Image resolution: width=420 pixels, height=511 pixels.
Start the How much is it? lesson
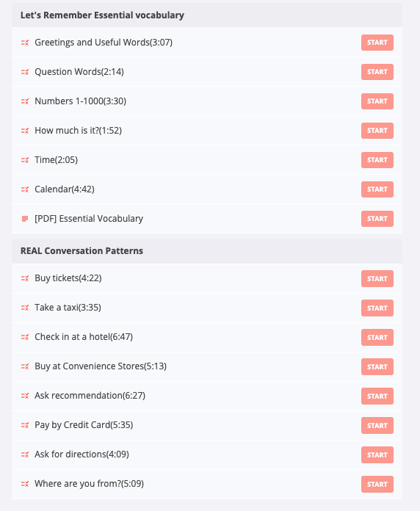pos(377,131)
